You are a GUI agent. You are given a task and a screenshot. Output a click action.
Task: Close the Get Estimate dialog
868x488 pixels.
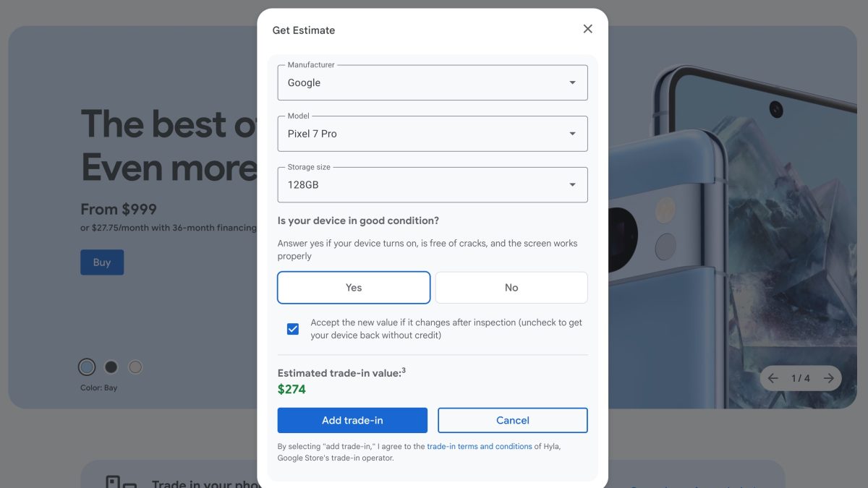[587, 29]
